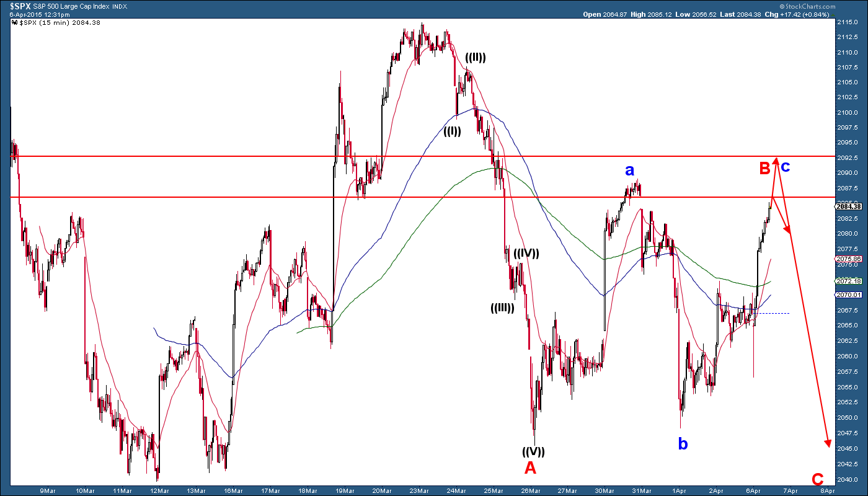Click the ((IV)) subwave annotation
The width and height of the screenshot is (868, 496).
[x=526, y=253]
